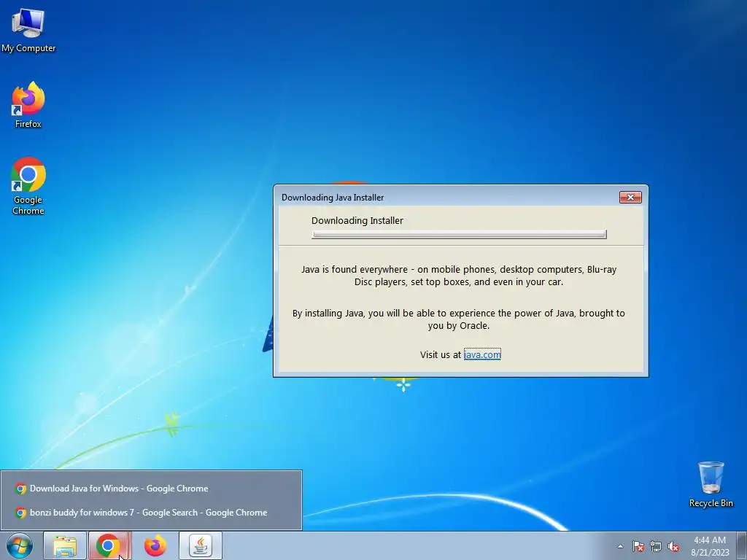The image size is (747, 560).
Task: Open the My Computer desktop icon
Action: (28, 31)
